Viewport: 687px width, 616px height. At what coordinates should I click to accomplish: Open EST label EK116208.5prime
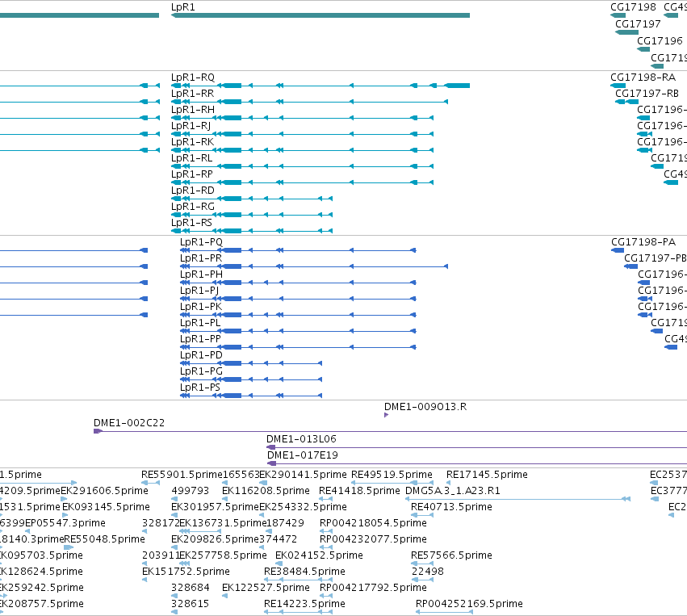[266, 491]
